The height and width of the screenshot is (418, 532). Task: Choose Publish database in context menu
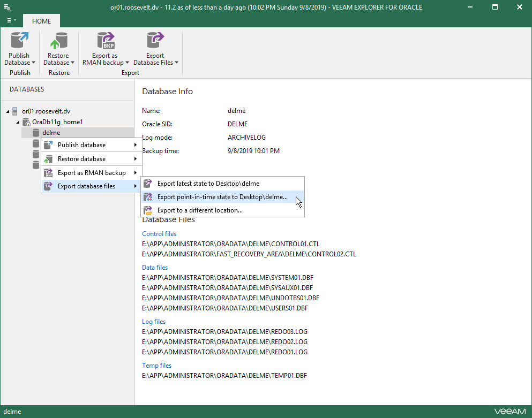(x=81, y=145)
